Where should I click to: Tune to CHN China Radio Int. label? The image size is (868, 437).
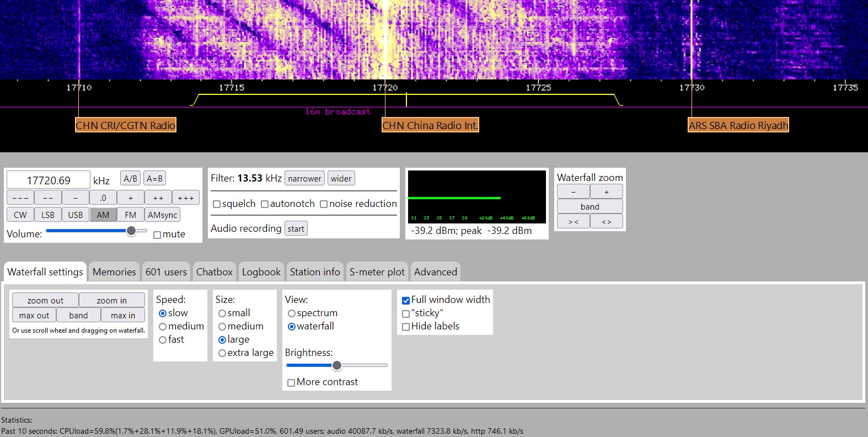coord(430,125)
